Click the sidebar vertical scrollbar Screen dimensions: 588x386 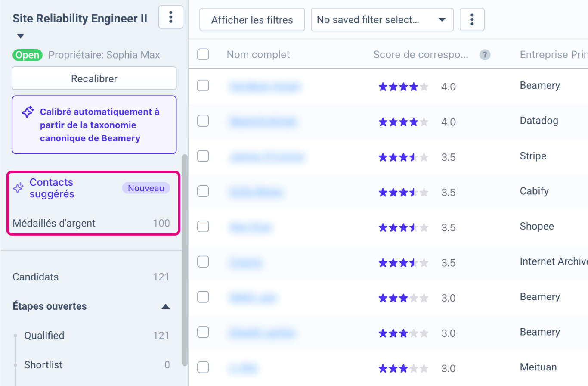coord(185,260)
